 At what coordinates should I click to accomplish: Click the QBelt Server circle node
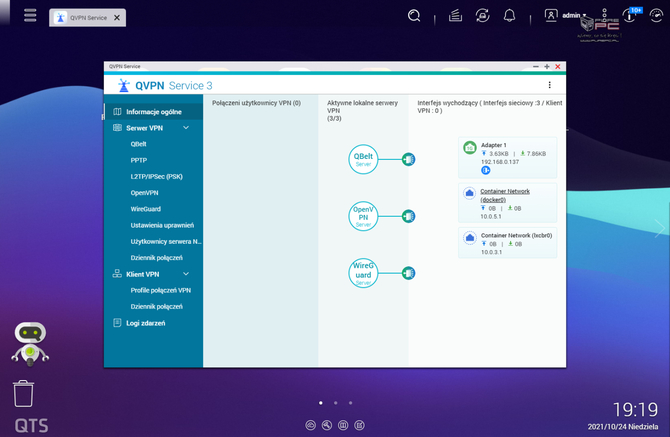point(363,159)
